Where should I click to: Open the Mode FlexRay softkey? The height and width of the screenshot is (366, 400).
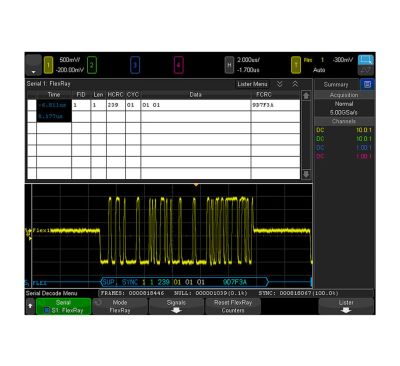(120, 306)
